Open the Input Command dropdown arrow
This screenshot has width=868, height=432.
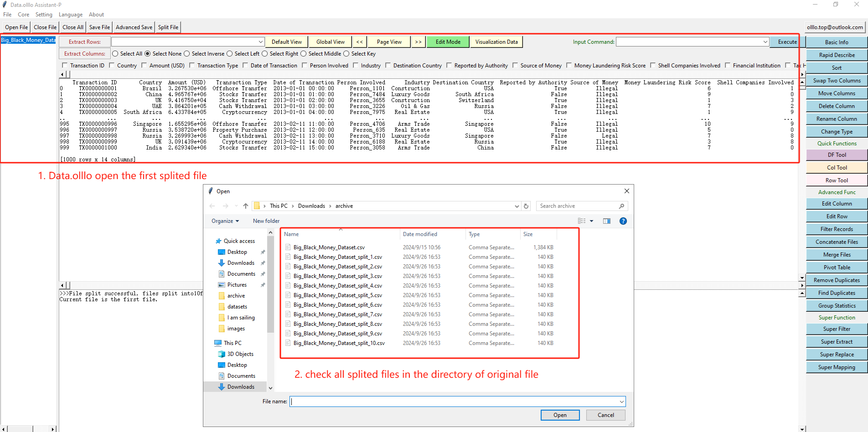click(x=765, y=42)
